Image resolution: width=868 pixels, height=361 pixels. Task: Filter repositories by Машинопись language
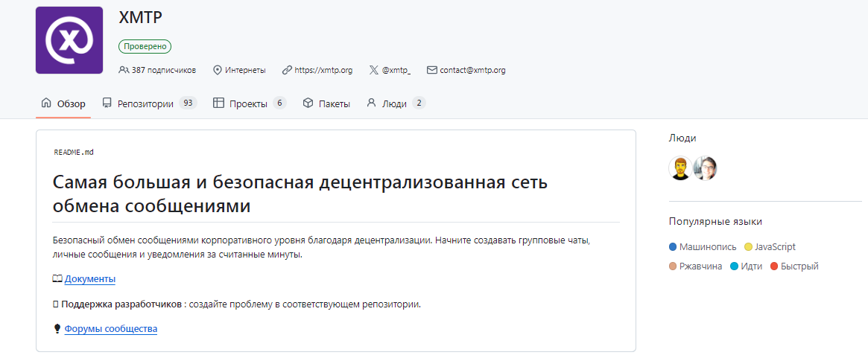[x=708, y=247]
